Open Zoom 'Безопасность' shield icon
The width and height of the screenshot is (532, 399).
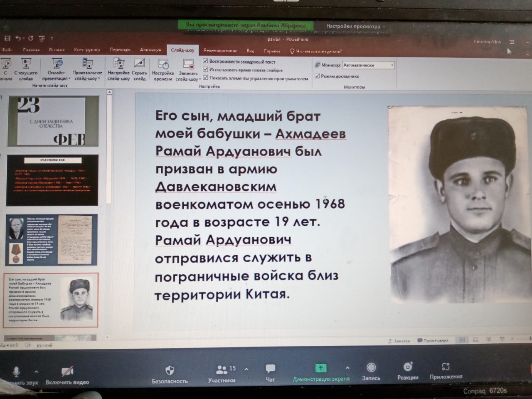(x=170, y=370)
